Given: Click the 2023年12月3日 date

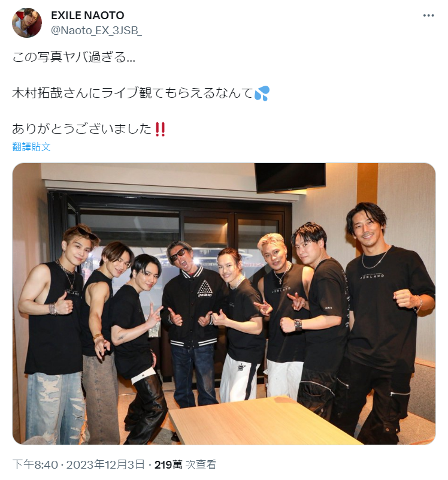Looking at the screenshot, I should point(105,464).
